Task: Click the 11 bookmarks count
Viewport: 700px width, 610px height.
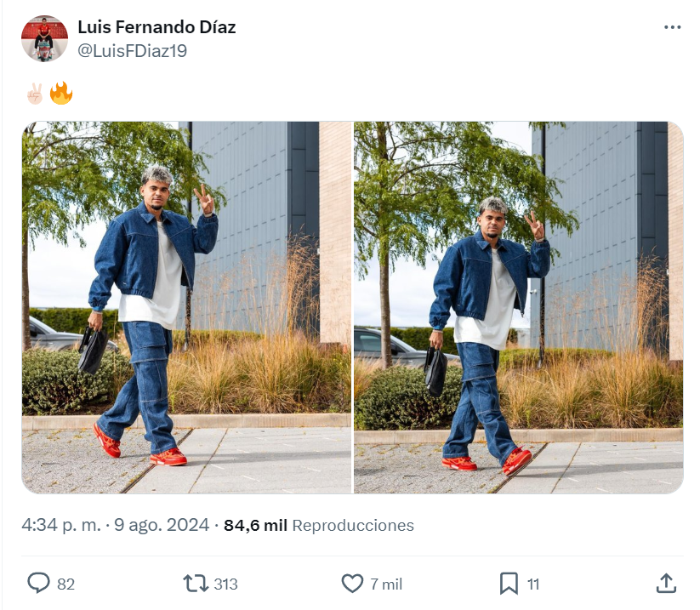Action: tap(533, 584)
